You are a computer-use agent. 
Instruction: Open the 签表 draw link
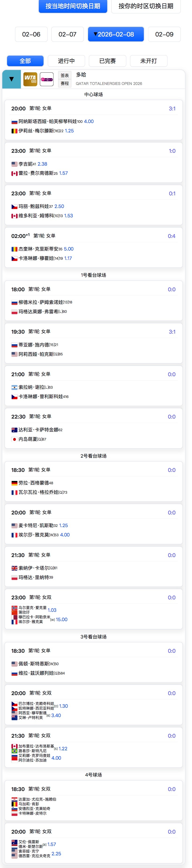(65, 76)
